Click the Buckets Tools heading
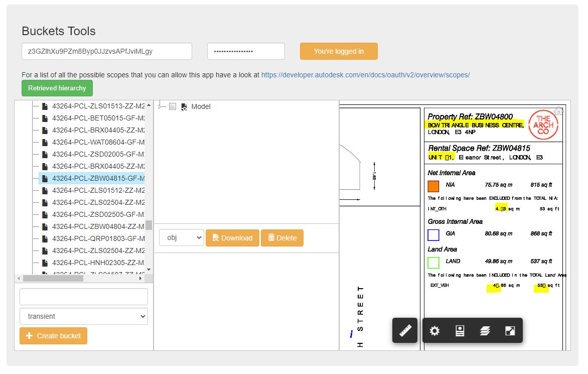This screenshot has height=374, width=588. pos(59,31)
